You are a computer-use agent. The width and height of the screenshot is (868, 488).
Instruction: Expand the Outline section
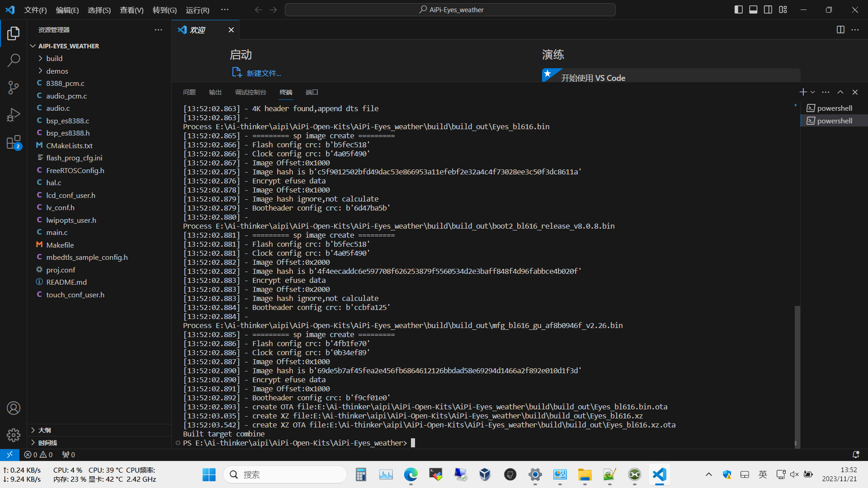coord(99,430)
